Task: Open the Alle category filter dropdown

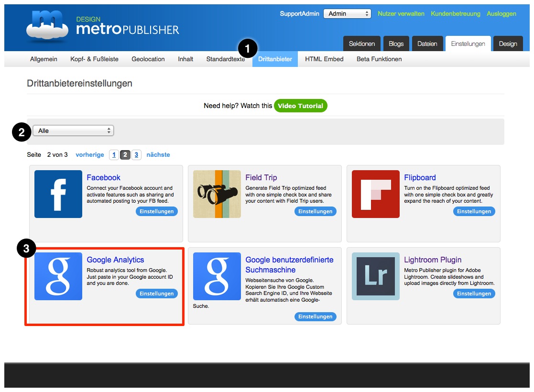Action: pyautogui.click(x=73, y=131)
